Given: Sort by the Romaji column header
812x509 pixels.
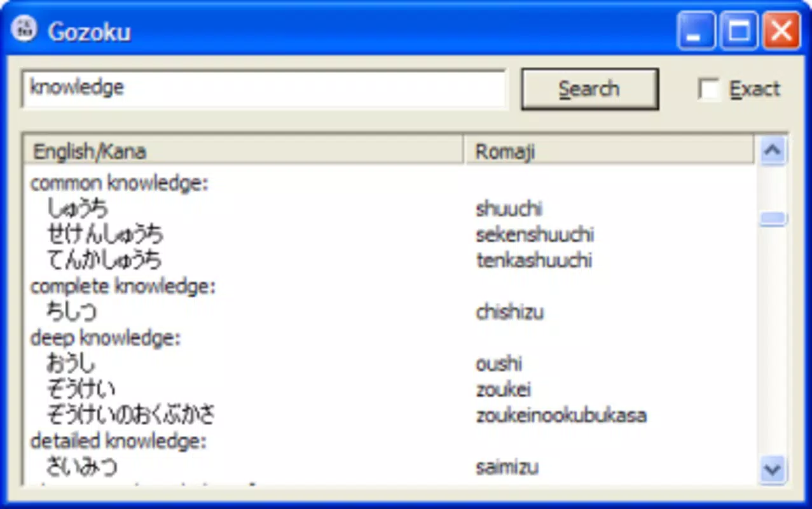Looking at the screenshot, I should click(x=610, y=151).
